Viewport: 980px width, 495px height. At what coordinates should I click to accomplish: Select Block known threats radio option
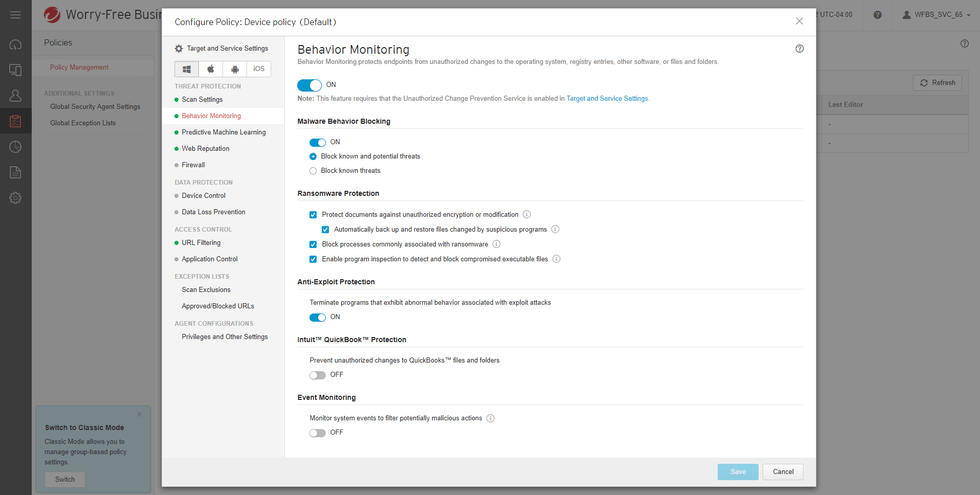tap(313, 171)
